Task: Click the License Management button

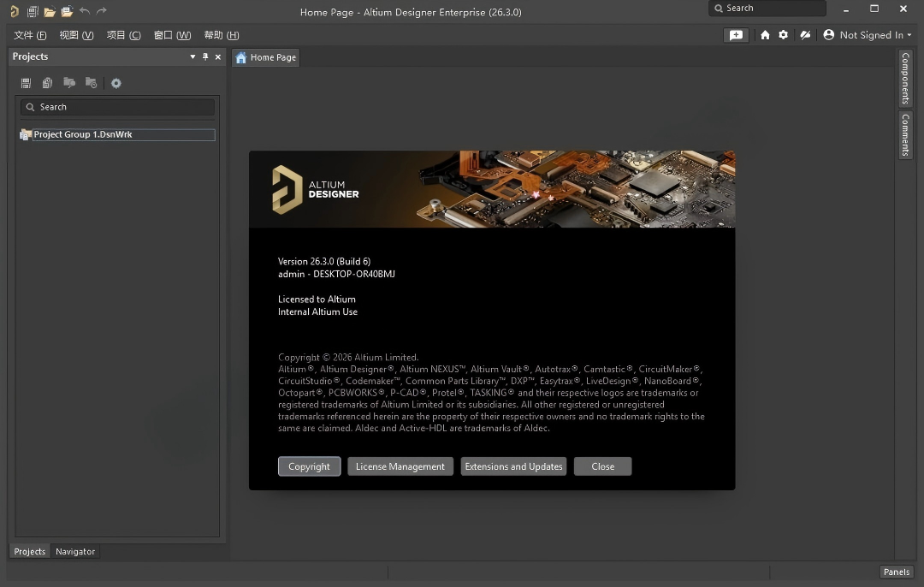Action: 400,466
